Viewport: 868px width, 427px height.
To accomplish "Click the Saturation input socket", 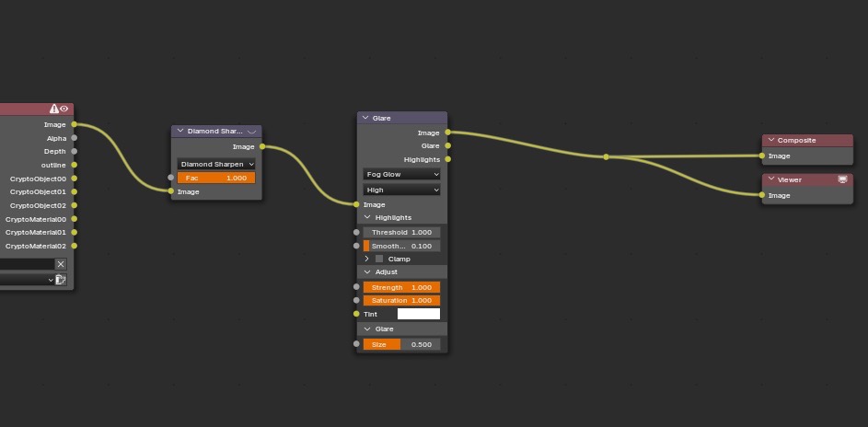I will [x=356, y=300].
